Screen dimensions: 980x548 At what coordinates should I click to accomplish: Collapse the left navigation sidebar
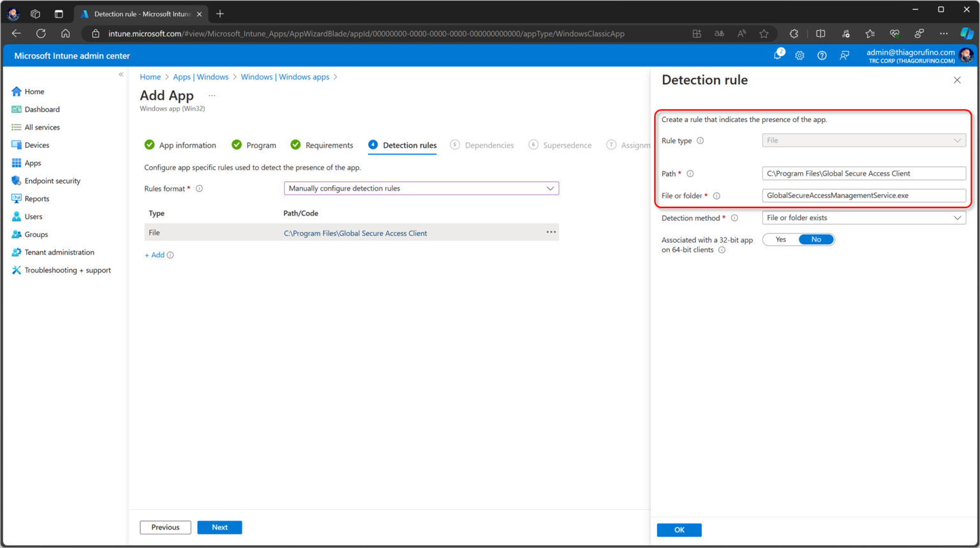(121, 75)
